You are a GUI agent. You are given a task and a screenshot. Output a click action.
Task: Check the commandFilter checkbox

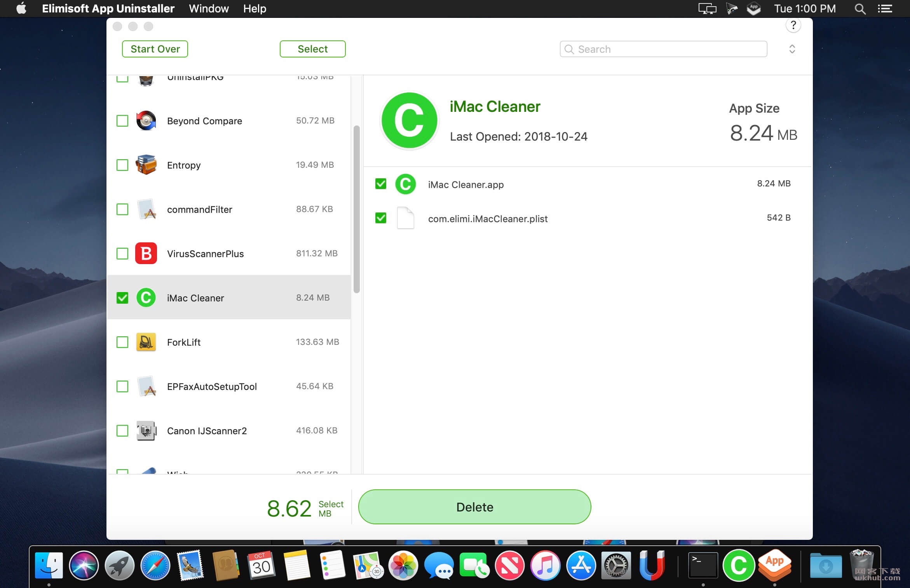click(122, 209)
